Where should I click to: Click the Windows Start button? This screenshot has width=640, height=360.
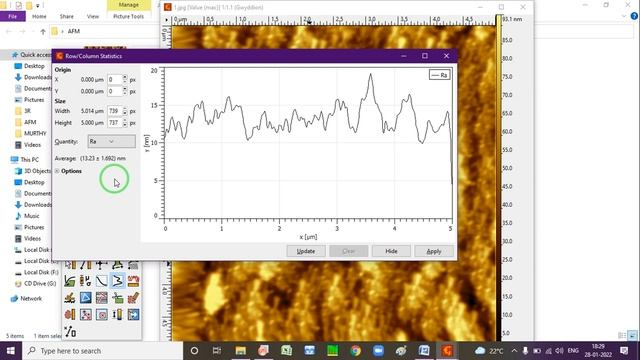(11, 351)
